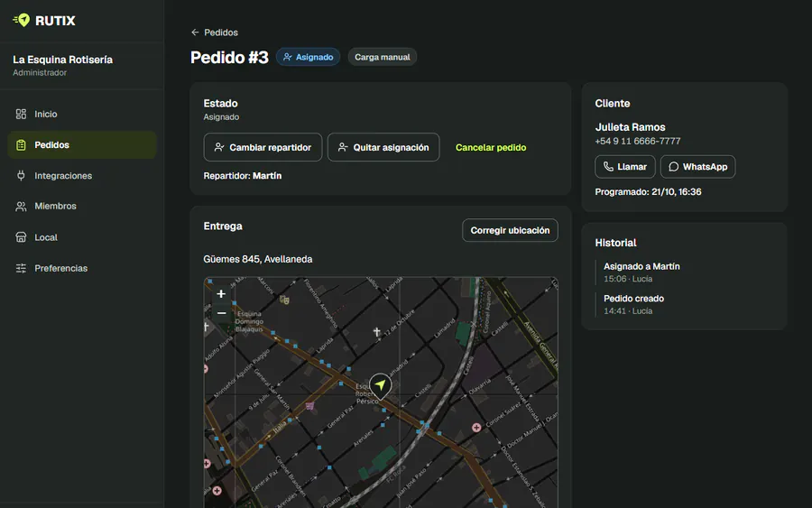This screenshot has width=812, height=508.
Task: Click Cancelar pedido link
Action: (x=491, y=148)
